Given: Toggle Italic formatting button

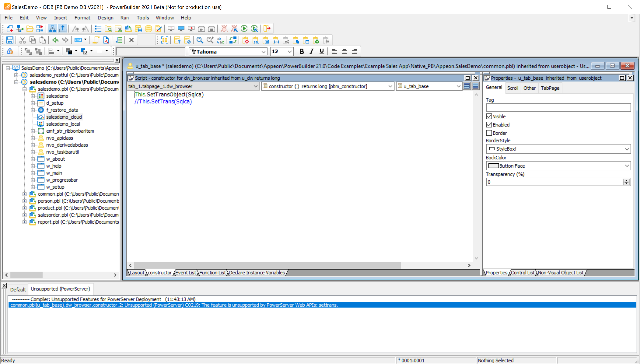Looking at the screenshot, I should point(311,51).
